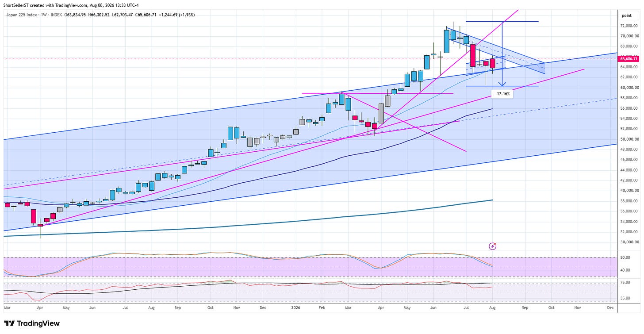Click the 34,000.00 price axis label
Screen dimensions: 644x334
629,221
